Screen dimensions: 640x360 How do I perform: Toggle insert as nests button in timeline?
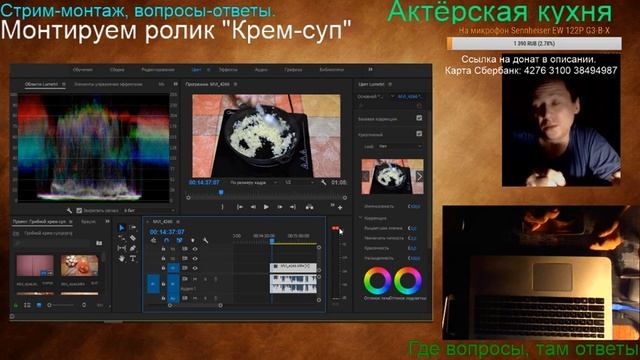pos(153,241)
